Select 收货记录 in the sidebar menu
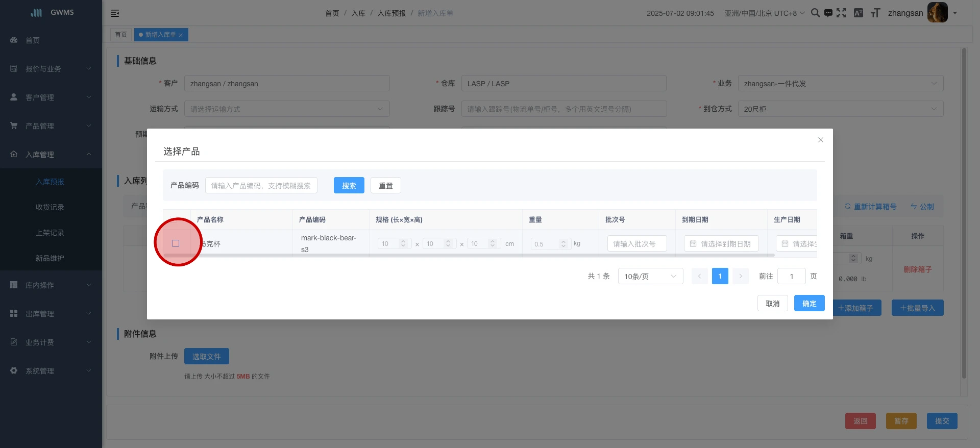 point(50,207)
